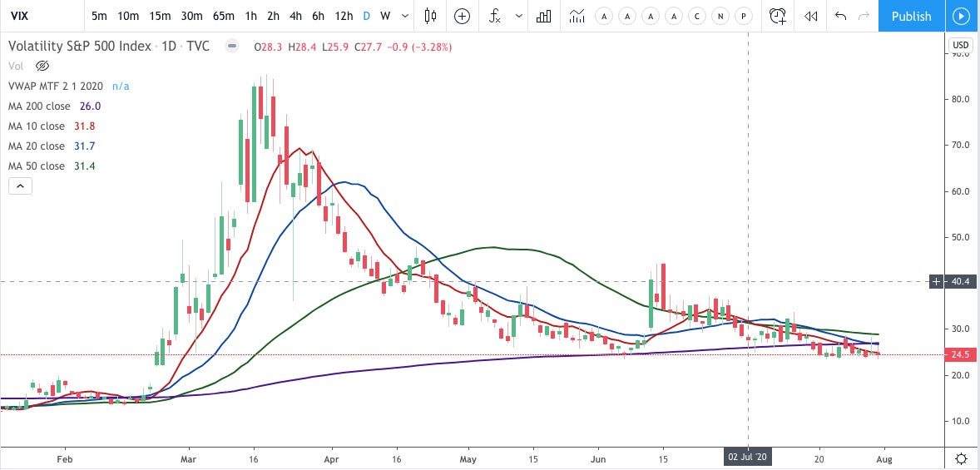The height and width of the screenshot is (470, 980).
Task: Apply the N quick template button
Action: tap(720, 17)
